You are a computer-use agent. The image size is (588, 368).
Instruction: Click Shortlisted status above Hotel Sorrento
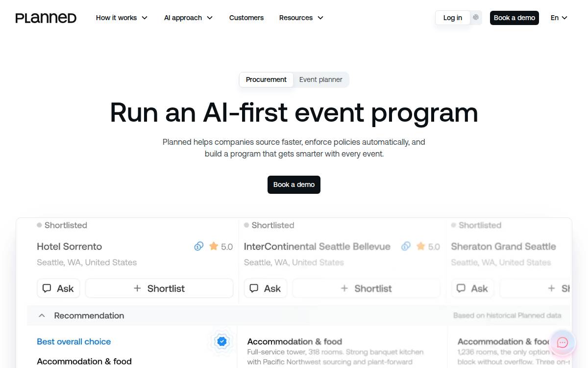(62, 225)
